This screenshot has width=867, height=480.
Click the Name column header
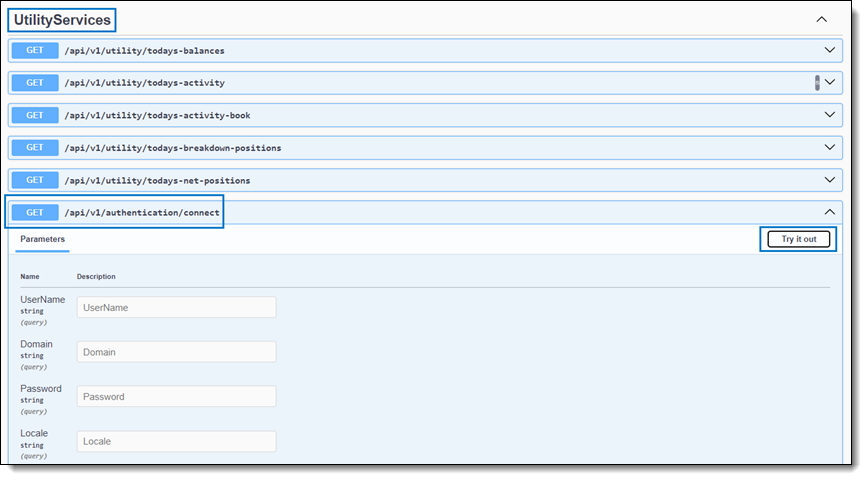30,276
